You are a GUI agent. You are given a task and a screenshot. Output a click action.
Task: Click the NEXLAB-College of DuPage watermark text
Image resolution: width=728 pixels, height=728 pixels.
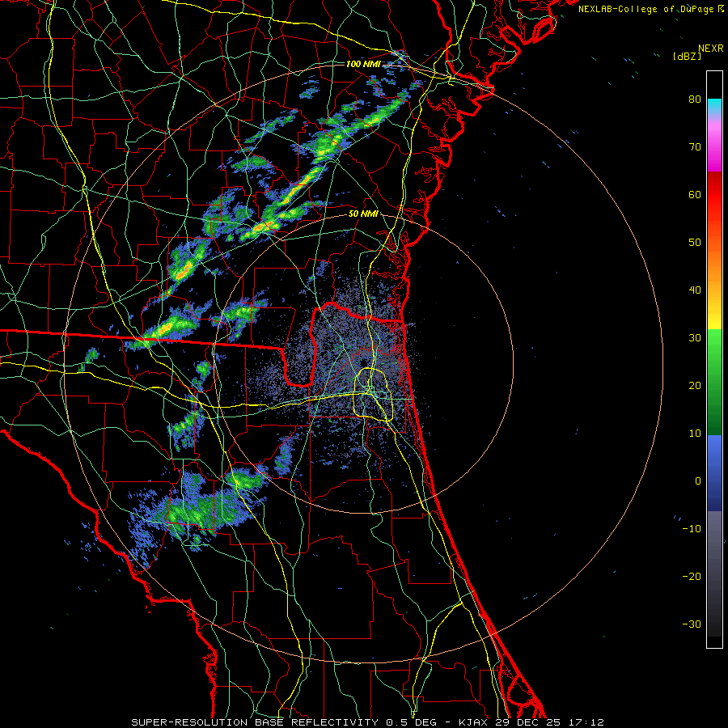coord(650,9)
